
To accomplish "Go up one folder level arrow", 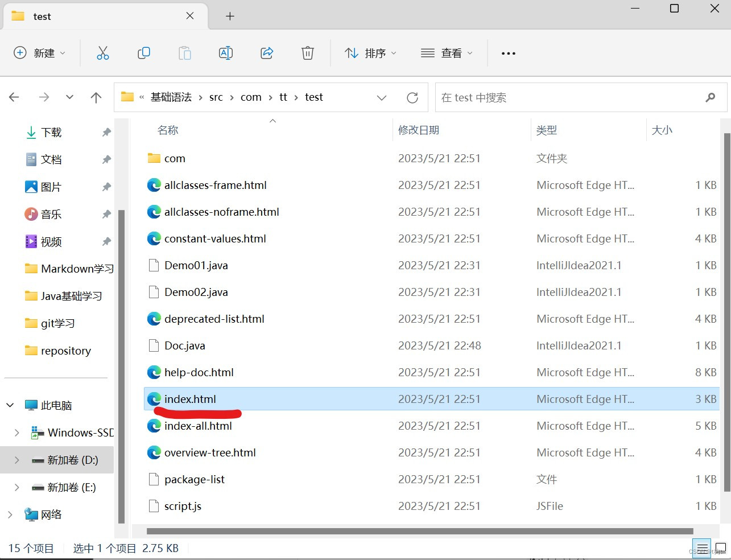I will pyautogui.click(x=96, y=97).
